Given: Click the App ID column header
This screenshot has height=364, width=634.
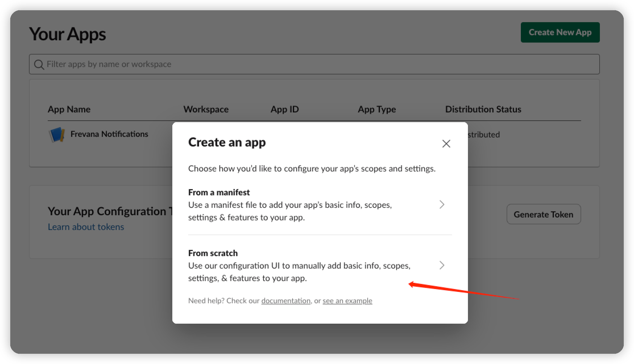Looking at the screenshot, I should pos(284,109).
